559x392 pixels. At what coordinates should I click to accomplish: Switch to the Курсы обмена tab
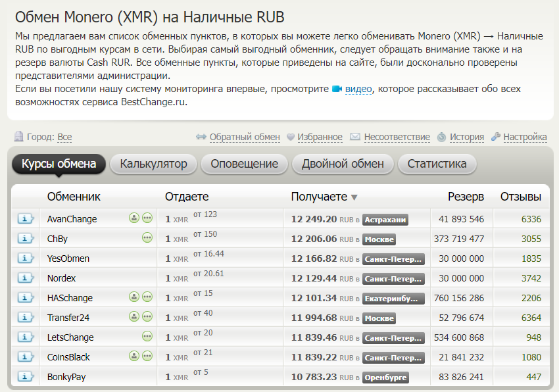[x=59, y=164]
